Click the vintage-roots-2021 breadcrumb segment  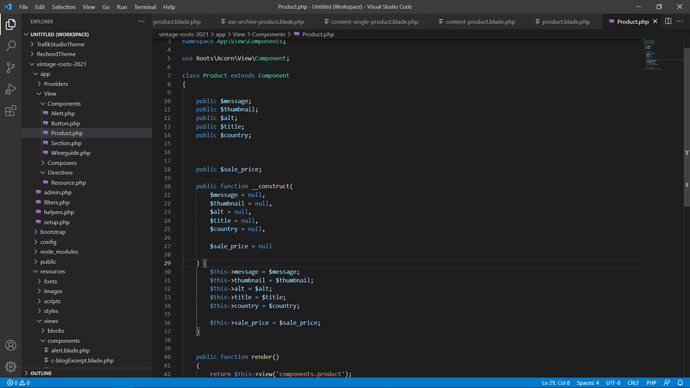(x=184, y=34)
